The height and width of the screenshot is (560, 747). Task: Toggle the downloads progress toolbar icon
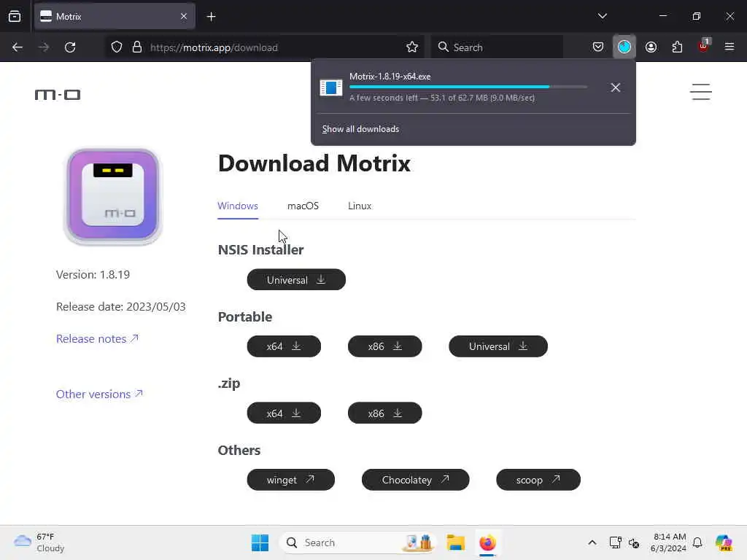pyautogui.click(x=624, y=47)
